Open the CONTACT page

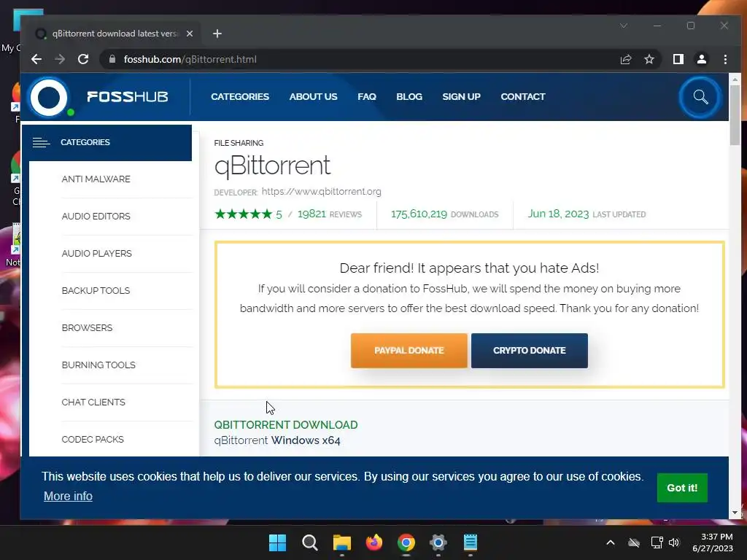tap(522, 97)
